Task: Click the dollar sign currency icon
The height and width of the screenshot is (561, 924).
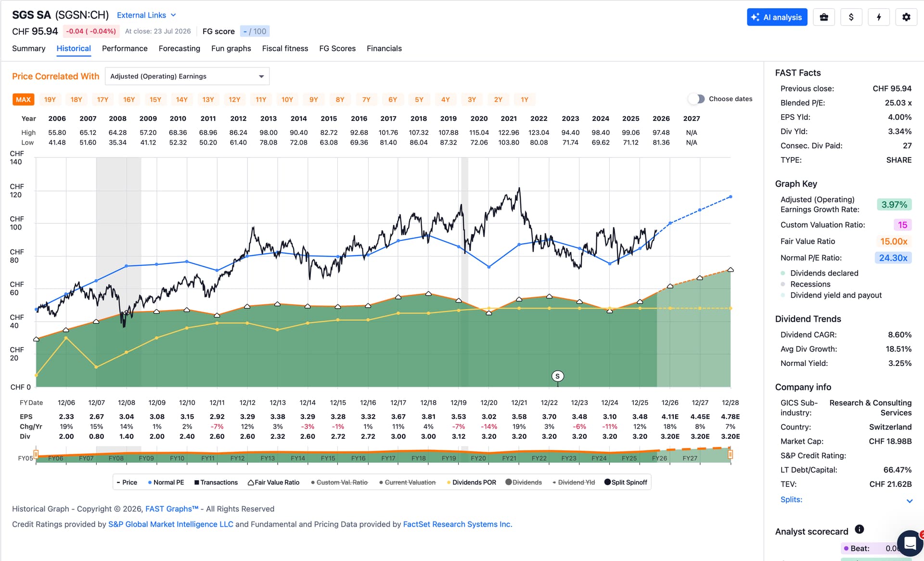Action: point(851,17)
